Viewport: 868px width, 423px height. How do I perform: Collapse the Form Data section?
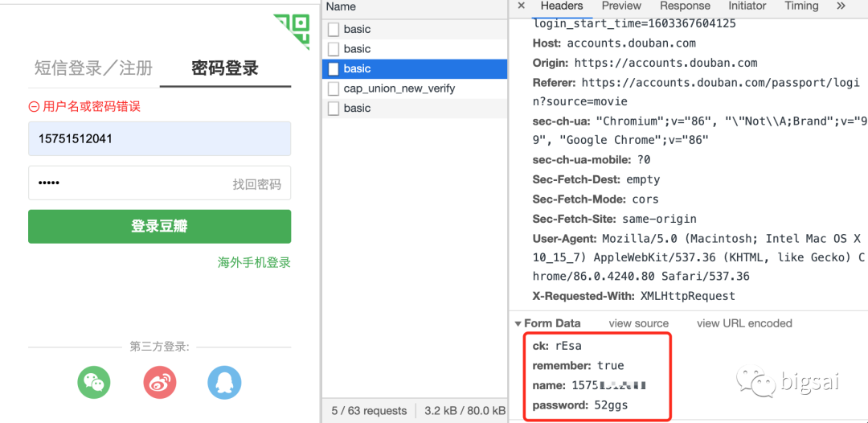click(518, 323)
